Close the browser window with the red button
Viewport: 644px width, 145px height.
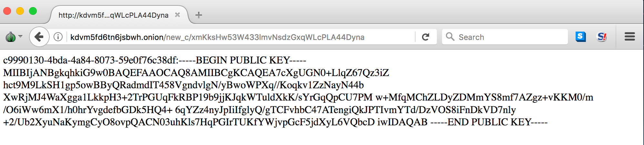(7, 11)
